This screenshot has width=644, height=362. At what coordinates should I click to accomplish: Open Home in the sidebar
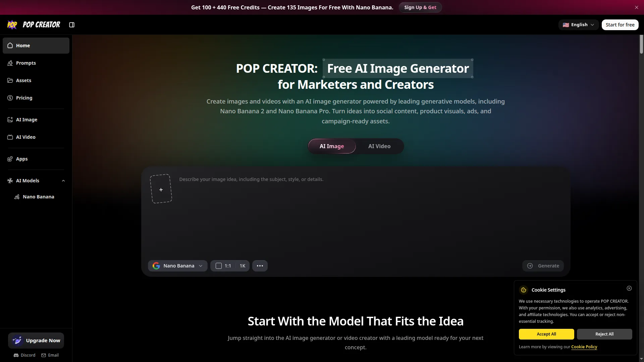36,46
